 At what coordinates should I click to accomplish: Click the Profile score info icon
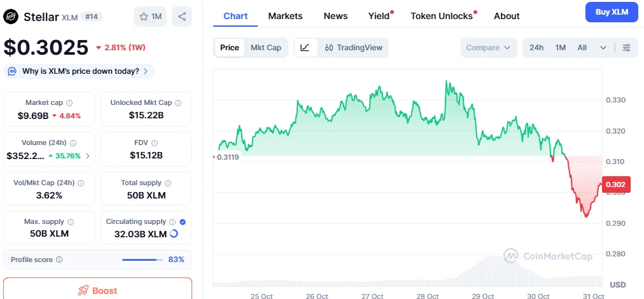click(59, 260)
